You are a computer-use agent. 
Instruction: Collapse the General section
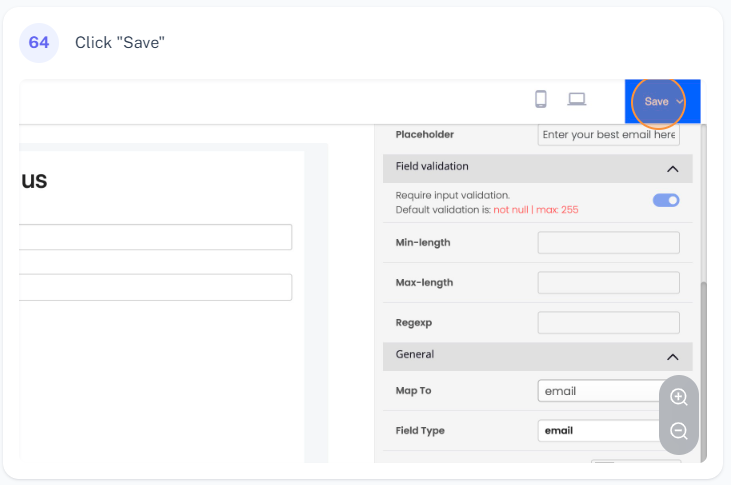point(673,356)
